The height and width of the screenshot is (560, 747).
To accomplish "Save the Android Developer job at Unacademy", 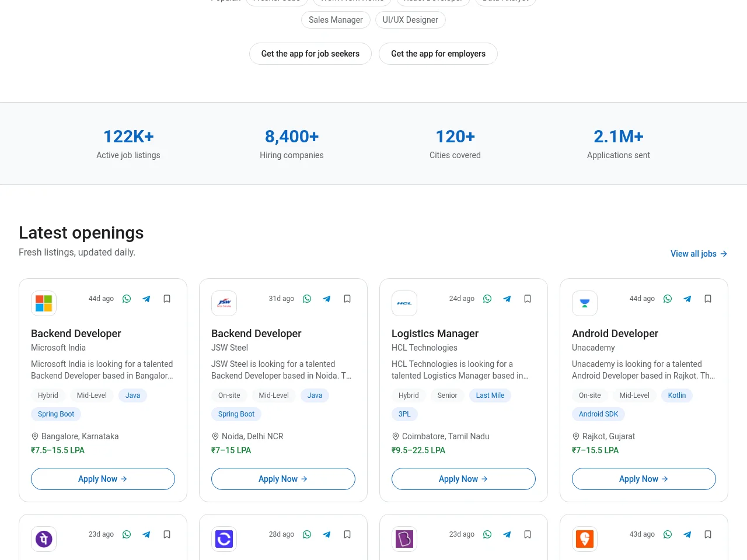I will coord(708,299).
